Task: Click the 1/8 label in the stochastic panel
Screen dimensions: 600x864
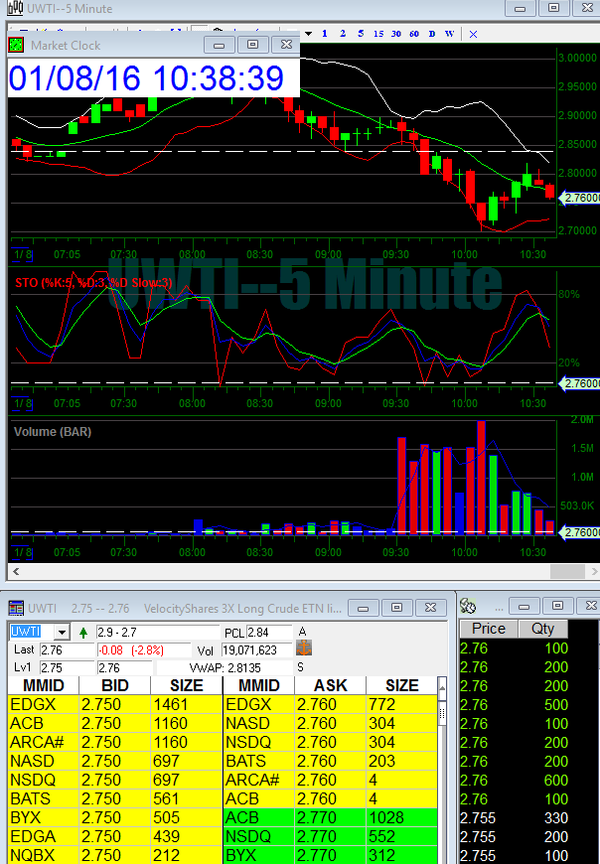Action: pyautogui.click(x=21, y=403)
